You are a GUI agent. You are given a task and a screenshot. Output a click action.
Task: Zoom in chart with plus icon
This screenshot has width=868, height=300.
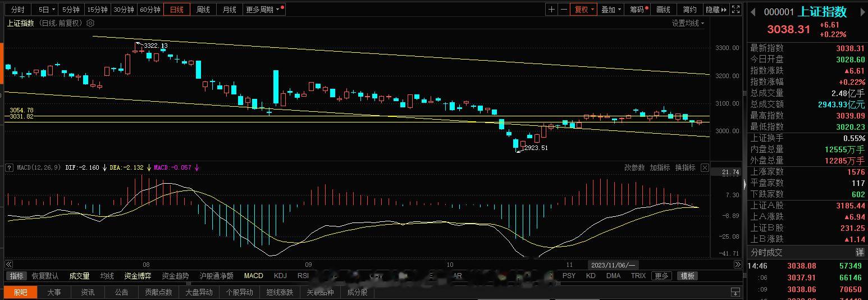click(x=552, y=10)
